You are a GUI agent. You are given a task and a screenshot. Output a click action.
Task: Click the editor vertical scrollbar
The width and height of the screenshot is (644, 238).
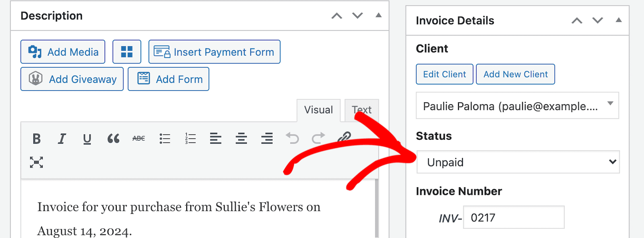tap(377, 209)
